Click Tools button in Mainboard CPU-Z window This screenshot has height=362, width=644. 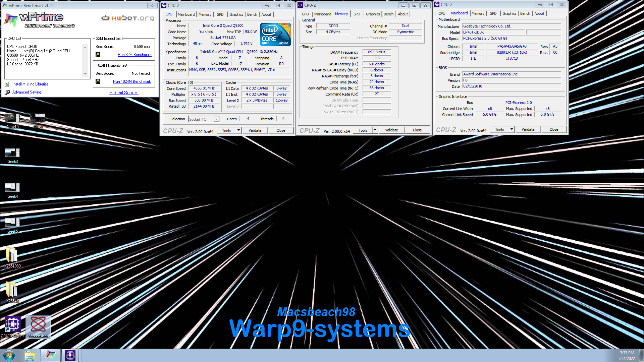[x=499, y=129]
